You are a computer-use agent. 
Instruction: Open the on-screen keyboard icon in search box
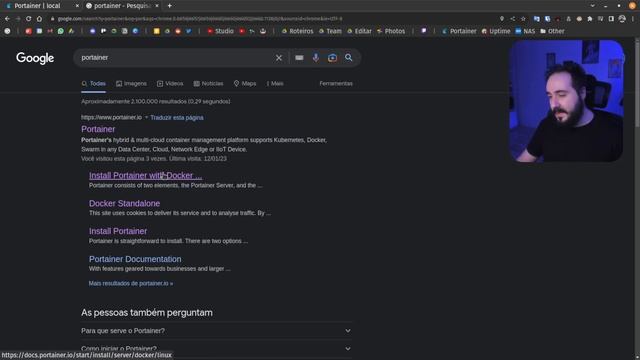coord(299,58)
